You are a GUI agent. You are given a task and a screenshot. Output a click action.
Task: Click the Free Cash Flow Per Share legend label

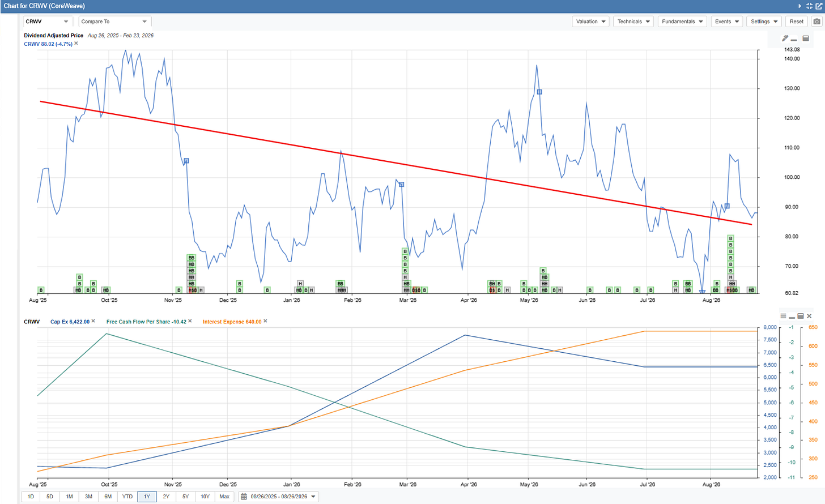coord(146,322)
